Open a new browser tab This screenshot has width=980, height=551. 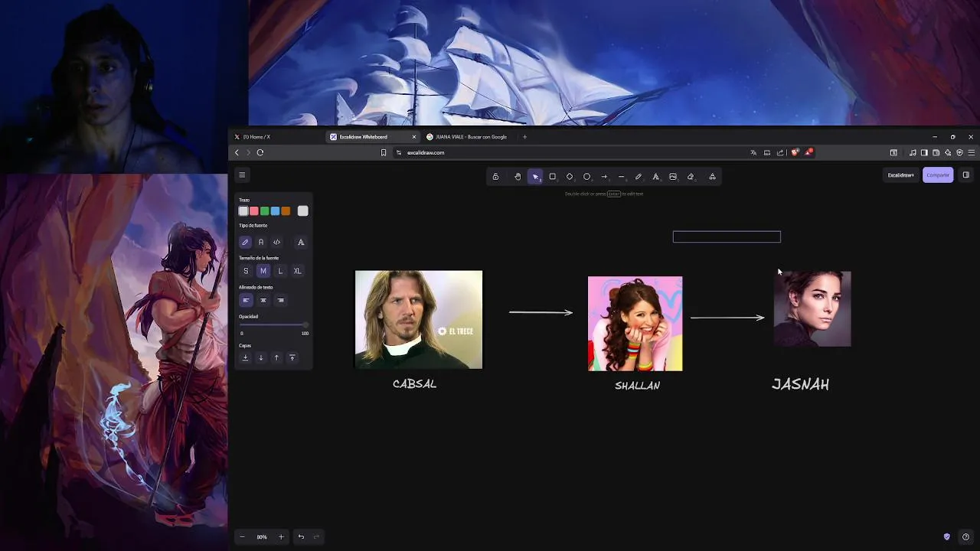pyautogui.click(x=524, y=137)
